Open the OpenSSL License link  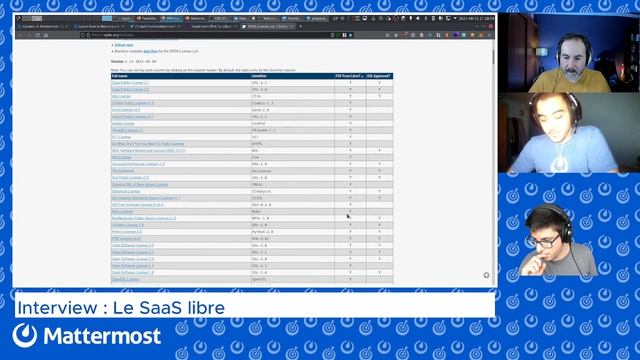click(125, 279)
